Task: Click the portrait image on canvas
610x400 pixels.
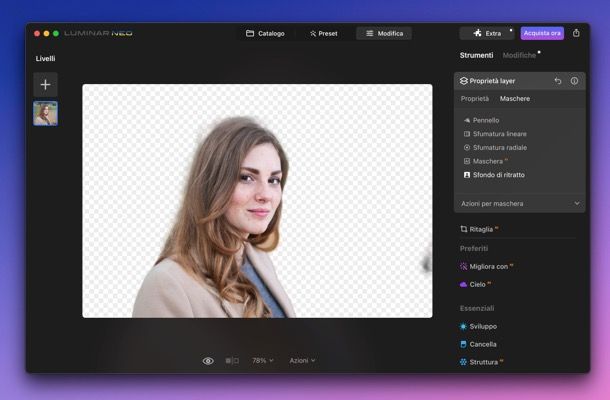Action: click(x=257, y=201)
